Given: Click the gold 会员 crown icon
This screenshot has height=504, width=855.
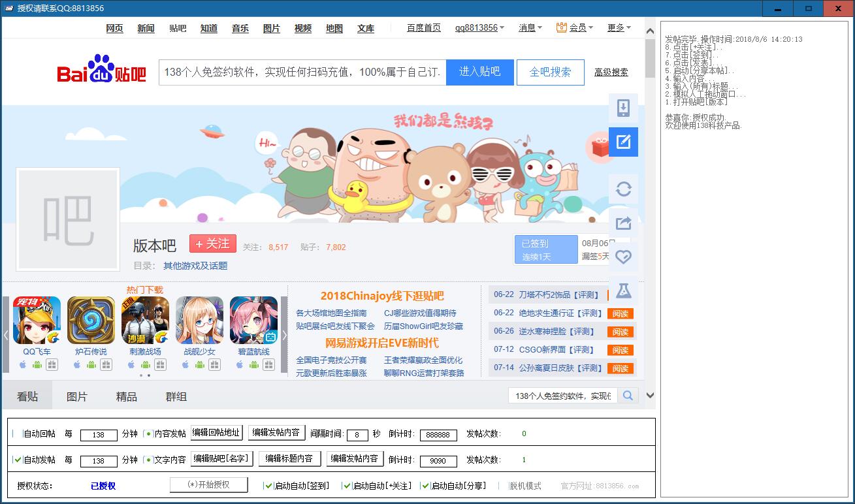Looking at the screenshot, I should (x=561, y=27).
